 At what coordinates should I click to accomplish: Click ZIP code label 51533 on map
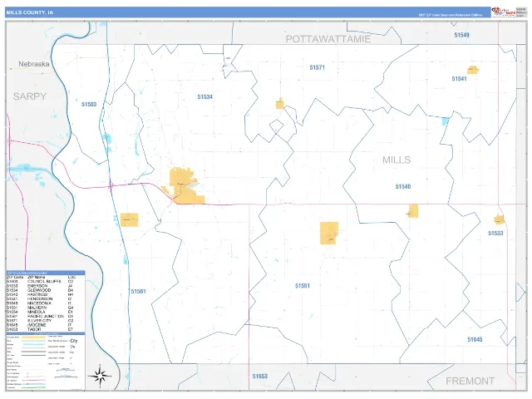[x=495, y=233]
